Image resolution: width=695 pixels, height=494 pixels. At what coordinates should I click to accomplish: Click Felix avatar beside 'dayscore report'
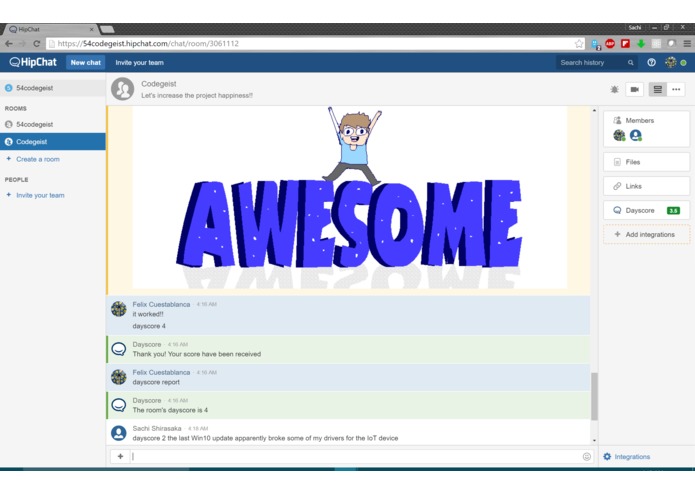119,377
